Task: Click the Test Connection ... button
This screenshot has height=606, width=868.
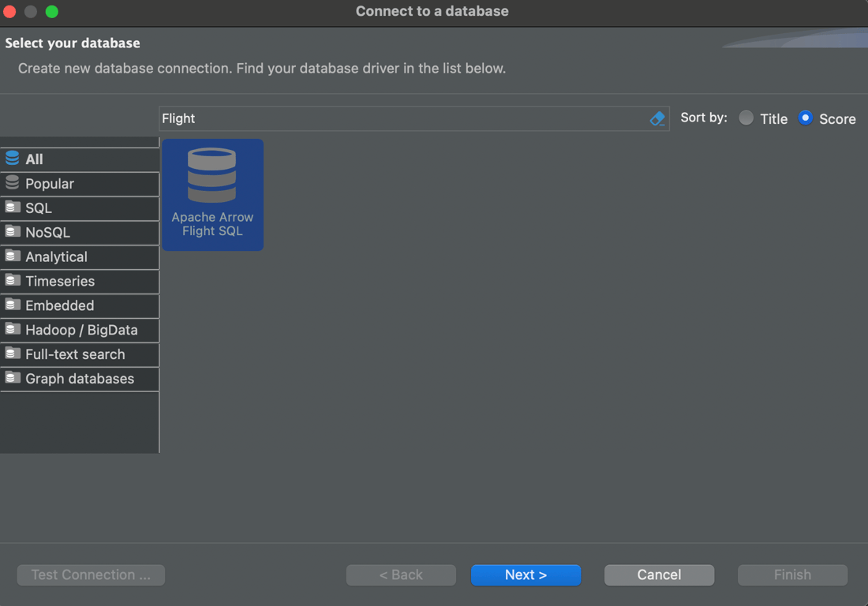Action: [91, 575]
